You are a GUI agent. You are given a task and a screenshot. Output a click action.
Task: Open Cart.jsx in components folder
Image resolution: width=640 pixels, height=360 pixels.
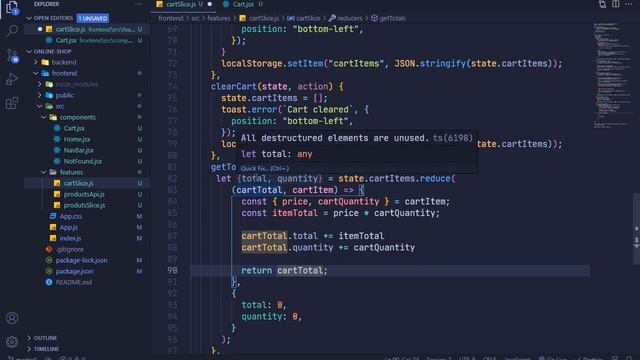pyautogui.click(x=74, y=128)
